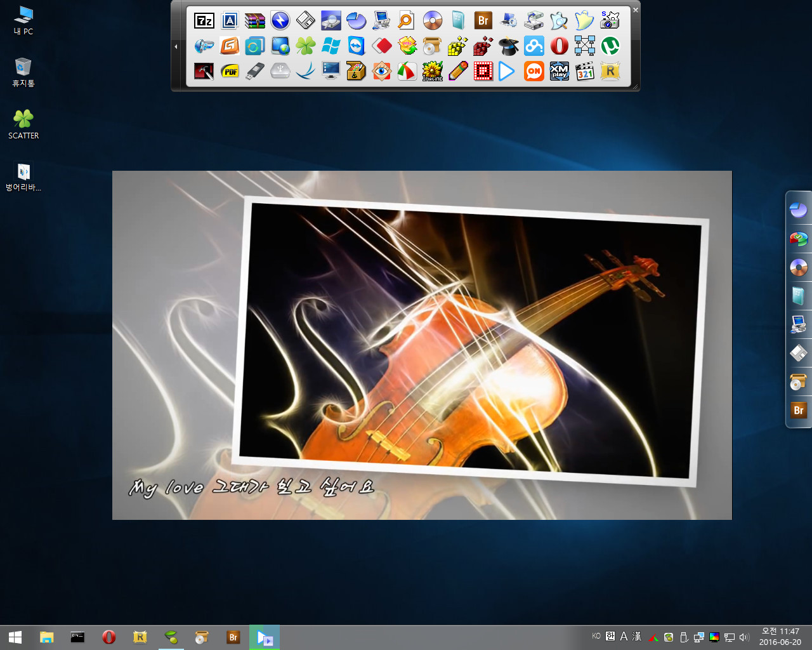
Task: Open the volume speaker tray icon
Action: (744, 637)
